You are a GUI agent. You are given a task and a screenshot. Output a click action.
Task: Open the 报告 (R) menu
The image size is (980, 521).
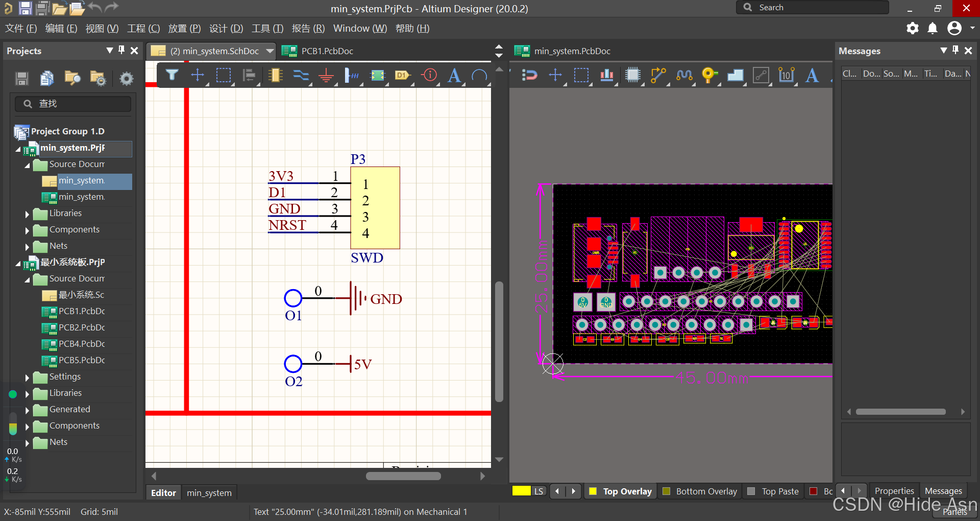pyautogui.click(x=308, y=29)
